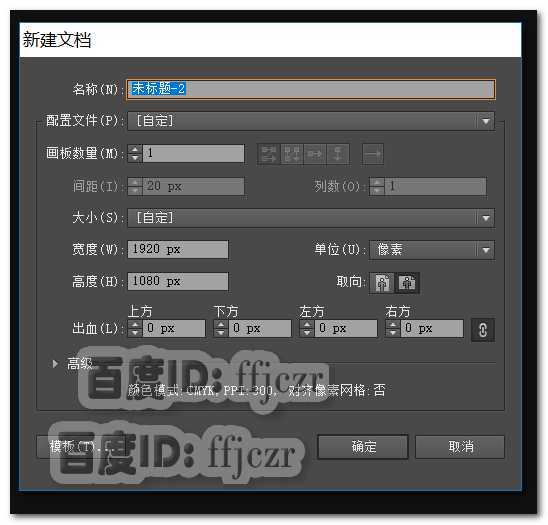Screen dimensions: 548x525
Task: Open the 大小 size dropdown
Action: 311,218
